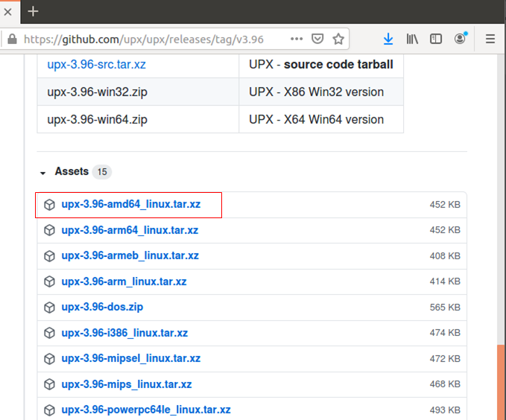Click 408 KB size of armeb asset

pyautogui.click(x=445, y=256)
